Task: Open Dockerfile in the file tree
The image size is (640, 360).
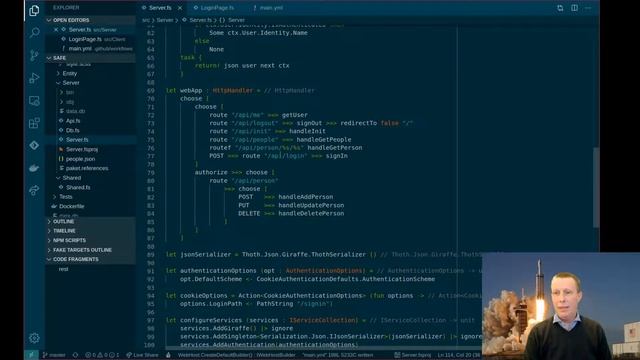Action: click(x=71, y=207)
